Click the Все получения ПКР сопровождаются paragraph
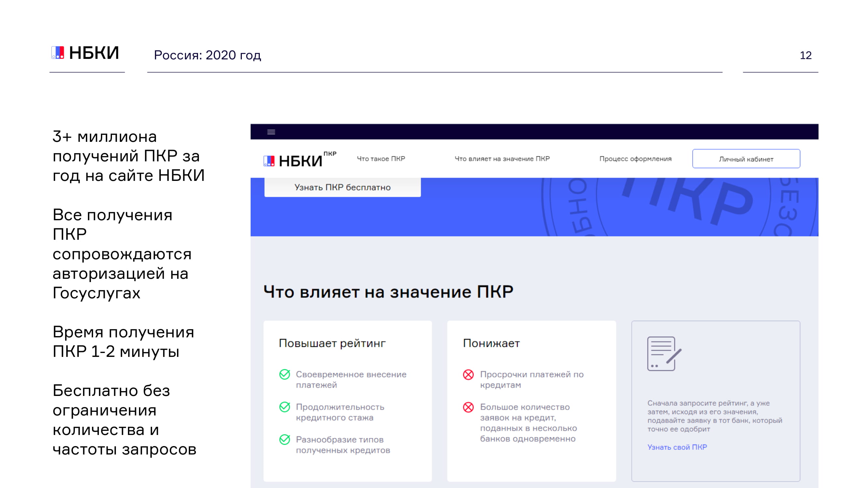The height and width of the screenshot is (488, 868). pos(122,254)
